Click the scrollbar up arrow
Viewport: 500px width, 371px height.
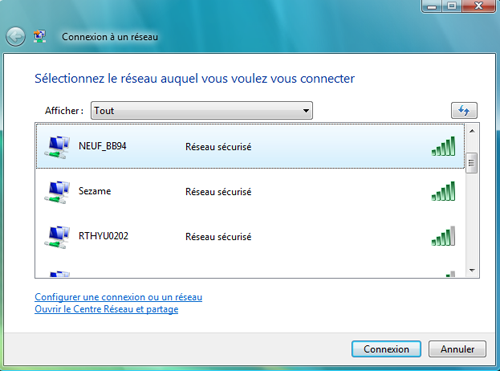point(472,131)
